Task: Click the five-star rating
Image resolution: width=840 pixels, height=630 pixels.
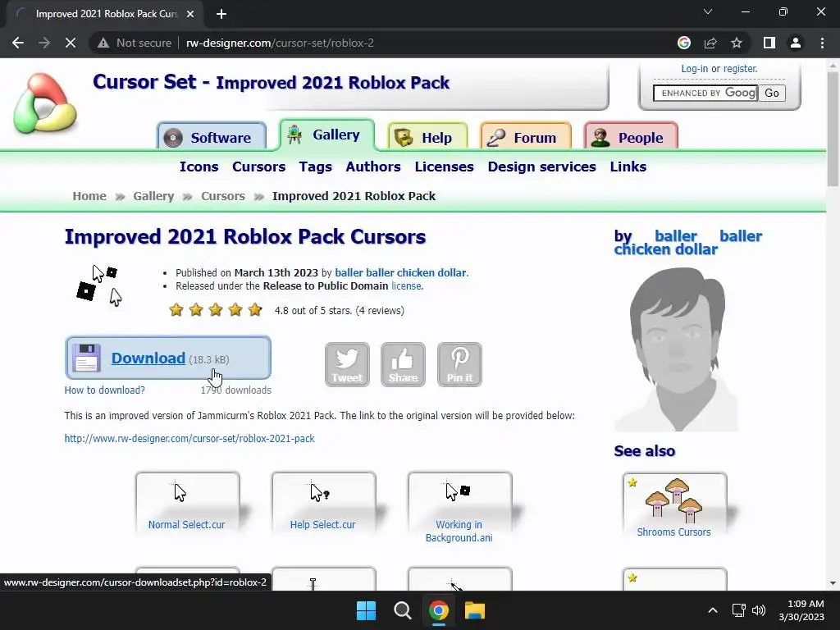Action: point(216,309)
